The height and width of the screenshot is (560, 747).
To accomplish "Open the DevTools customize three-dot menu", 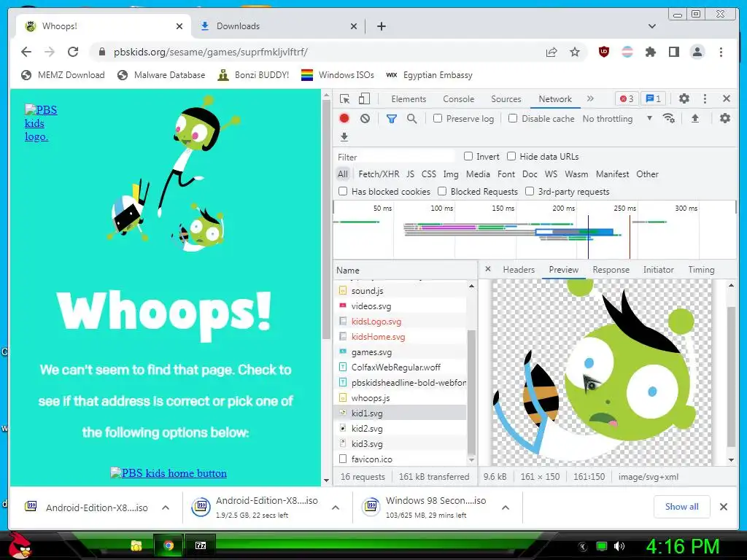I will pyautogui.click(x=705, y=98).
